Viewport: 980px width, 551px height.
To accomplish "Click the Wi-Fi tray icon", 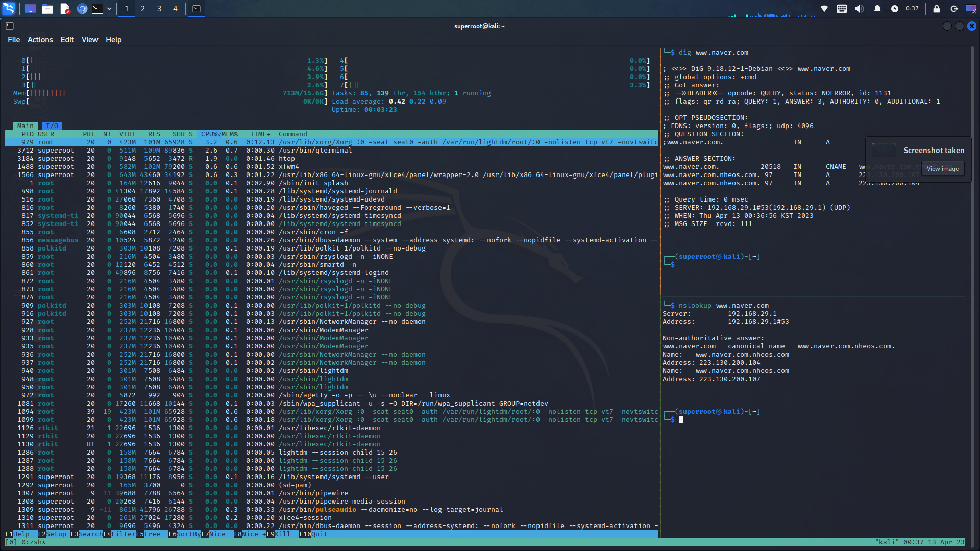I will tap(823, 8).
